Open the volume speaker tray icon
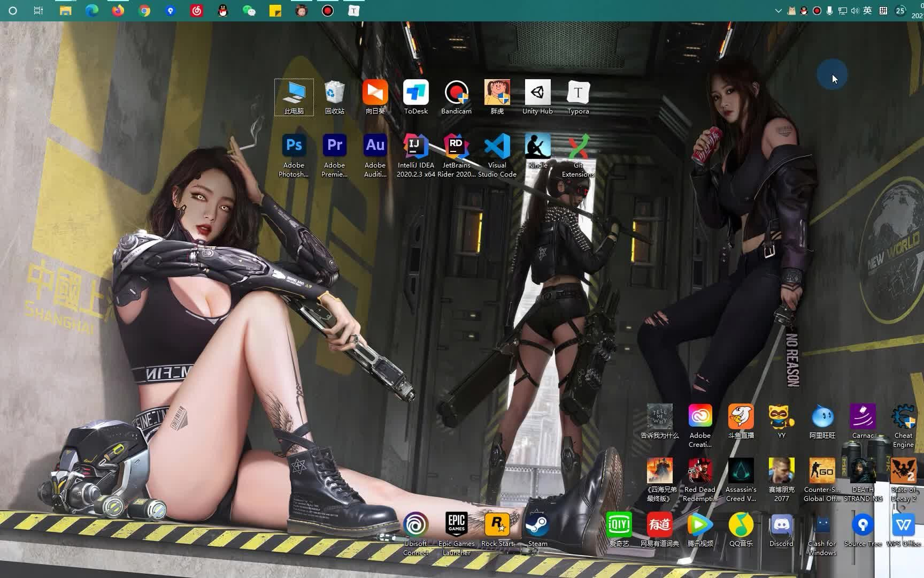 tap(854, 11)
